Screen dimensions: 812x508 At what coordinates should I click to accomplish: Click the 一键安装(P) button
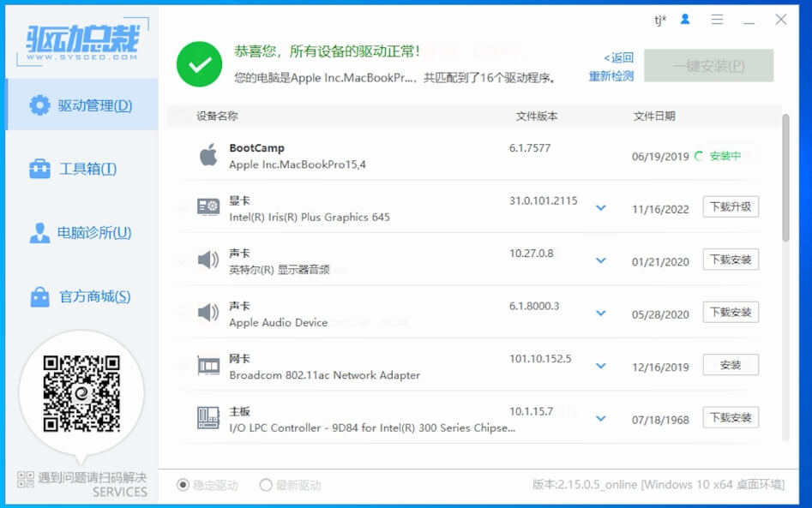pyautogui.click(x=709, y=66)
